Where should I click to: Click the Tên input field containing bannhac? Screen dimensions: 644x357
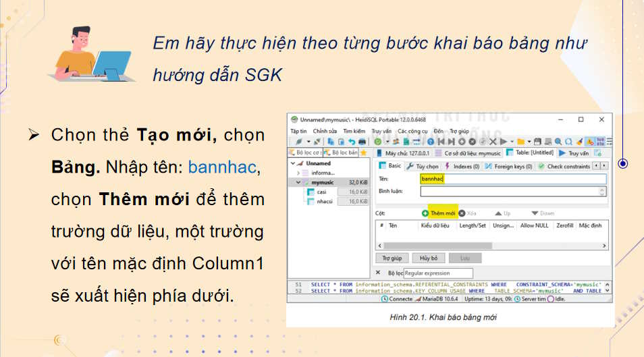click(x=514, y=179)
